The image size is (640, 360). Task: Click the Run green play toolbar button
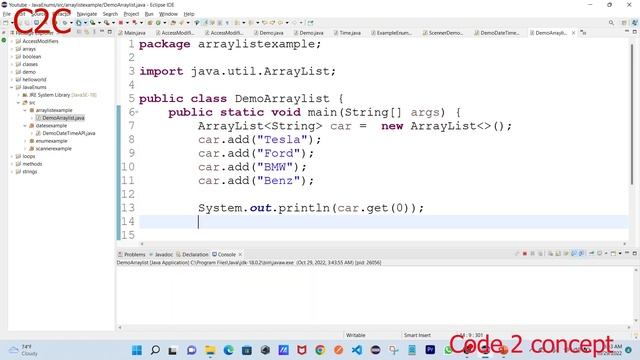click(x=78, y=23)
